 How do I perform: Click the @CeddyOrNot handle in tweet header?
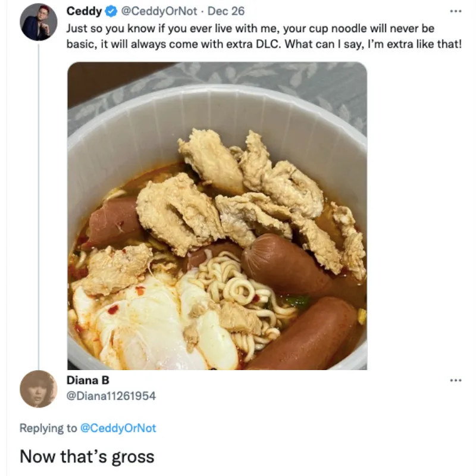coord(158,11)
